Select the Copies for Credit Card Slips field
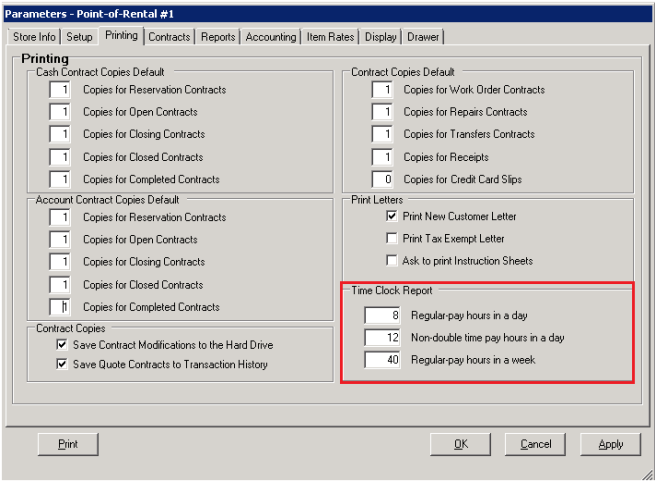Image resolution: width=656 pixels, height=482 pixels. click(x=382, y=180)
